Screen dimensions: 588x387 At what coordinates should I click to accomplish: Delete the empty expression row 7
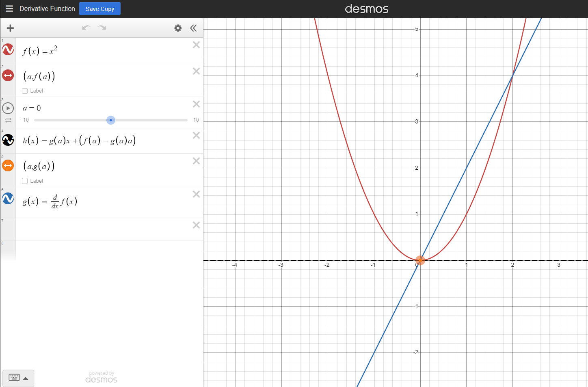[x=196, y=225]
